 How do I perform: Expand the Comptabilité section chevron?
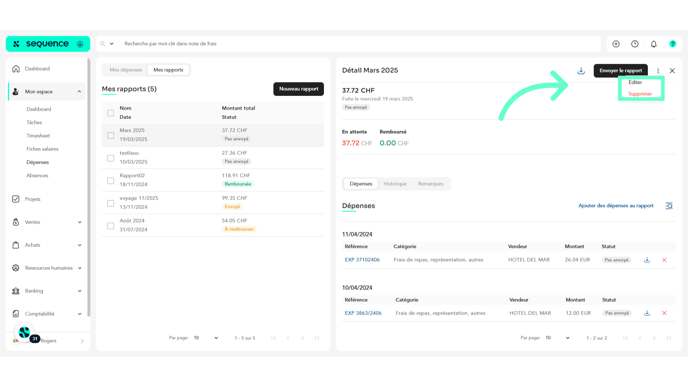tap(79, 314)
